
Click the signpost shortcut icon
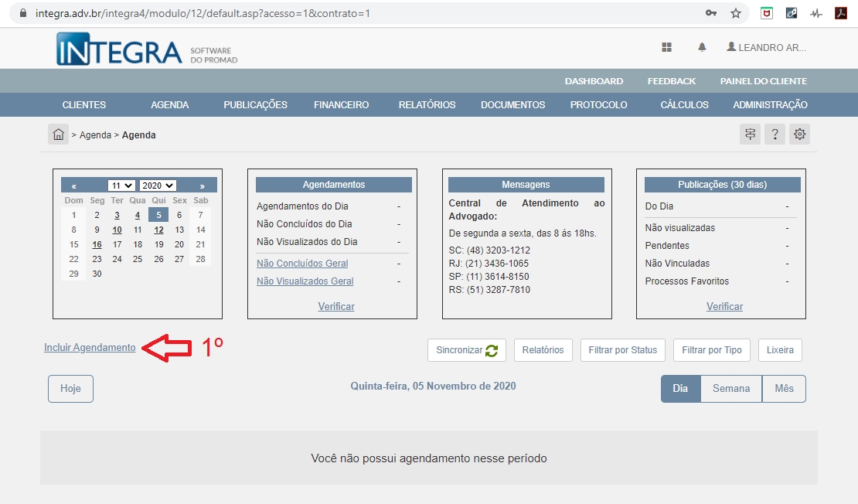(750, 135)
